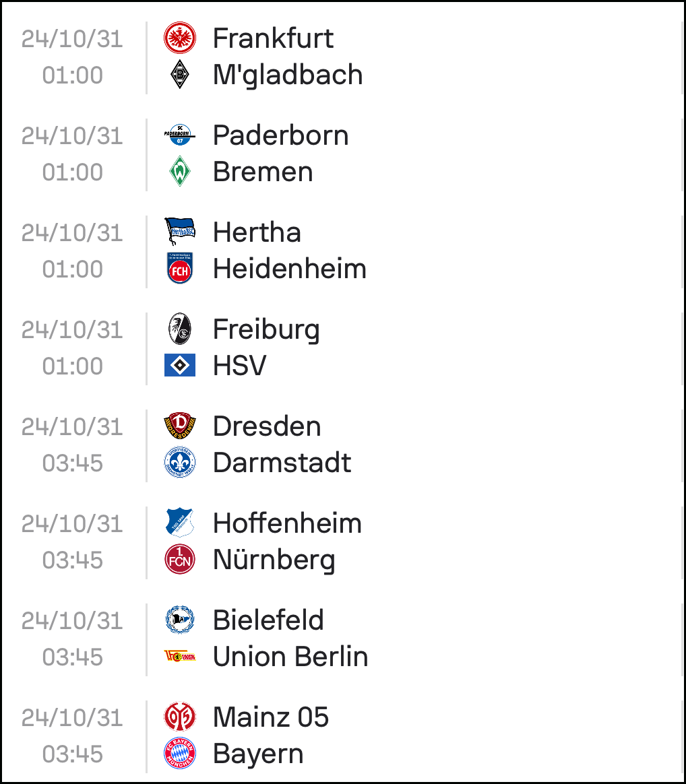The height and width of the screenshot is (784, 686).
Task: Click the M'gladbach diamond crest
Action: coord(180,75)
